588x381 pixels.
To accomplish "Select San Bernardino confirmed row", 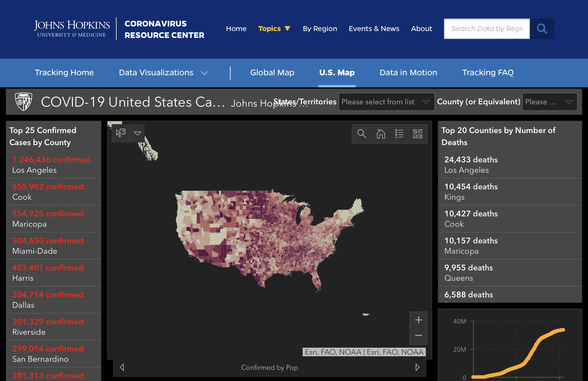I will [x=53, y=354].
